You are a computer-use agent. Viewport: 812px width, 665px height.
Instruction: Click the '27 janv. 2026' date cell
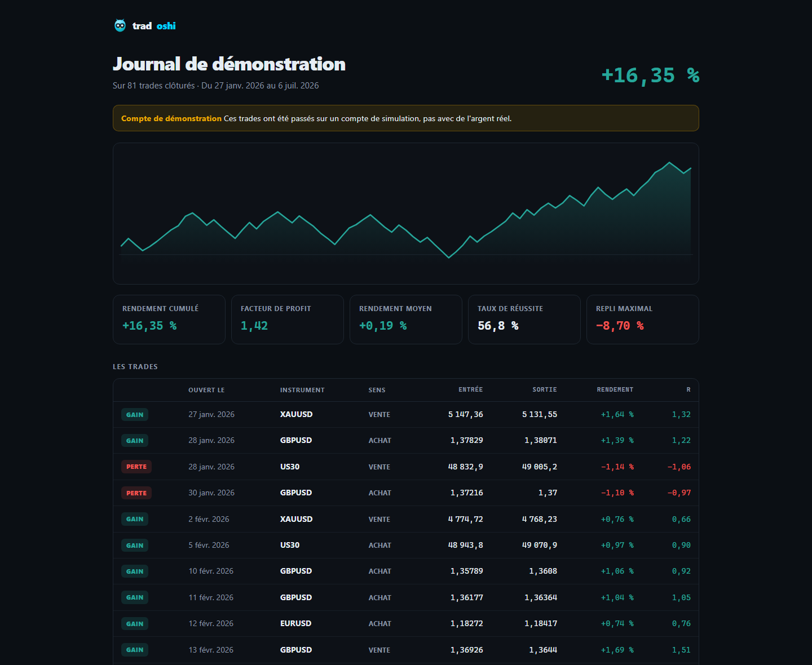pos(211,414)
